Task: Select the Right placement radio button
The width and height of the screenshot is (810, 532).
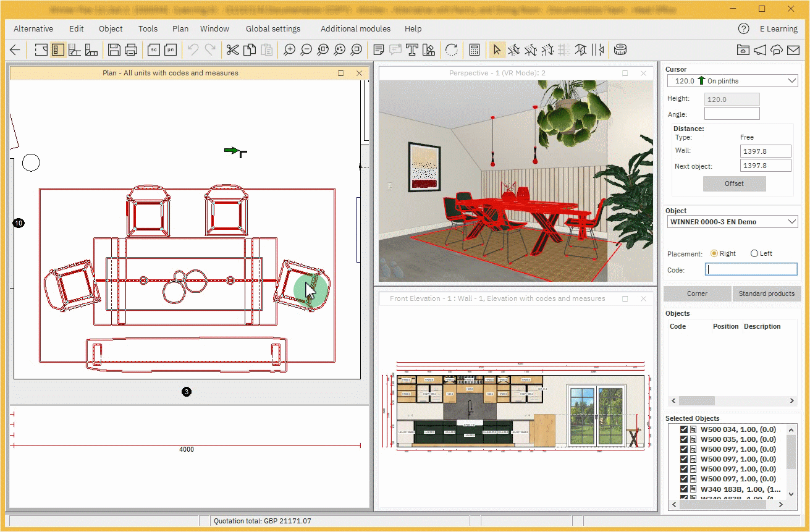Action: (714, 253)
